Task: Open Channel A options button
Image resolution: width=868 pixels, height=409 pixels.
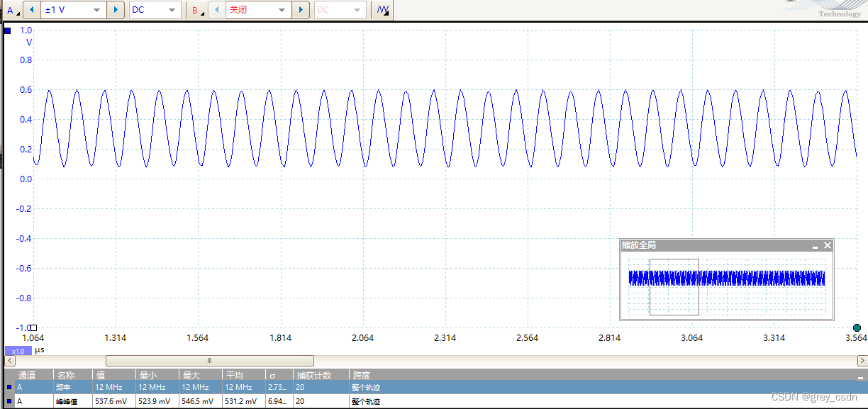Action: coord(12,10)
